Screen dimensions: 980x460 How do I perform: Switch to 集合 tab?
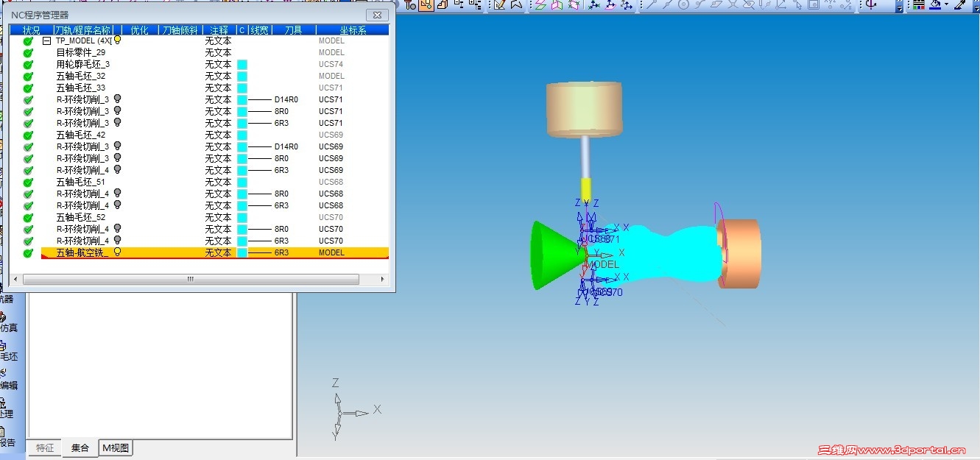pyautogui.click(x=80, y=447)
